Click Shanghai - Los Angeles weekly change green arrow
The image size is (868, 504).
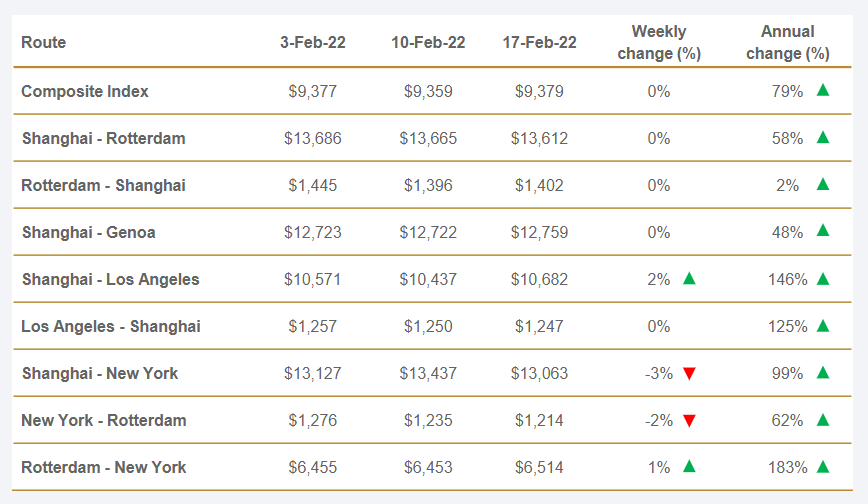tap(689, 279)
